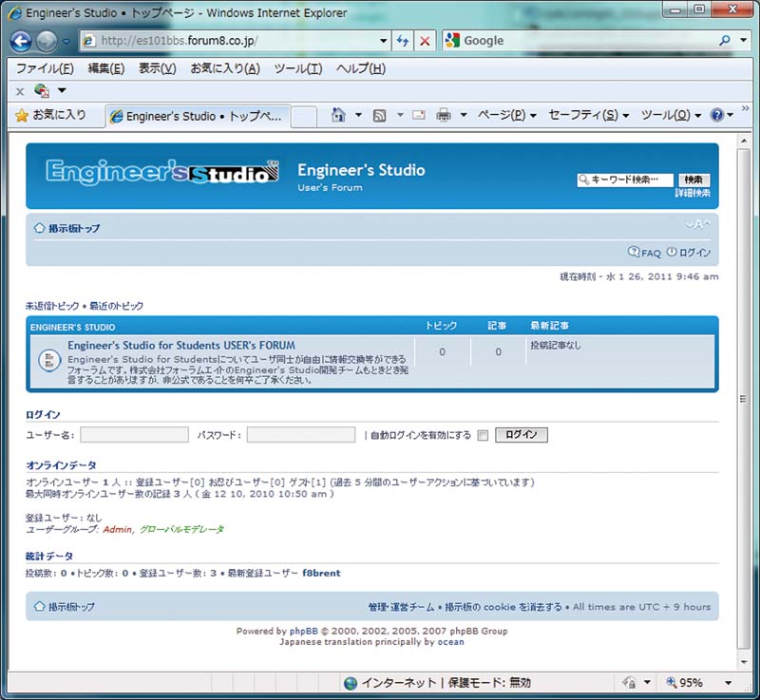Open the 詳細検索 advanced search link
760x700 pixels.
[x=693, y=193]
